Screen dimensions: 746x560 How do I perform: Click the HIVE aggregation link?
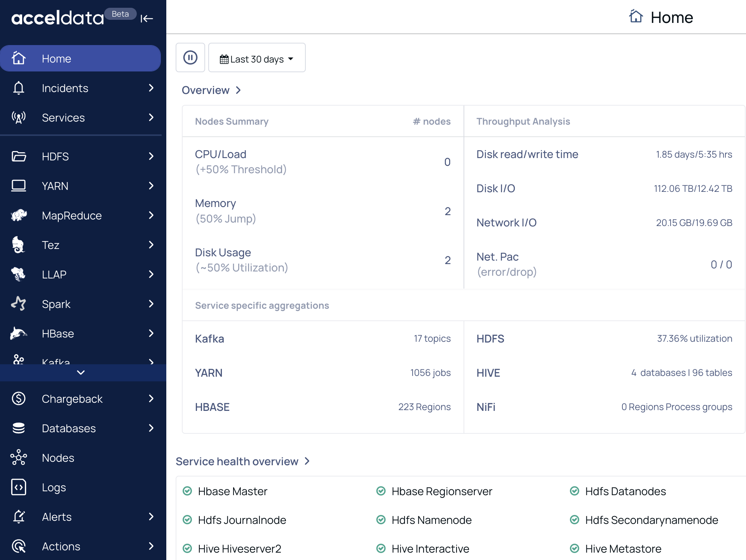(488, 373)
